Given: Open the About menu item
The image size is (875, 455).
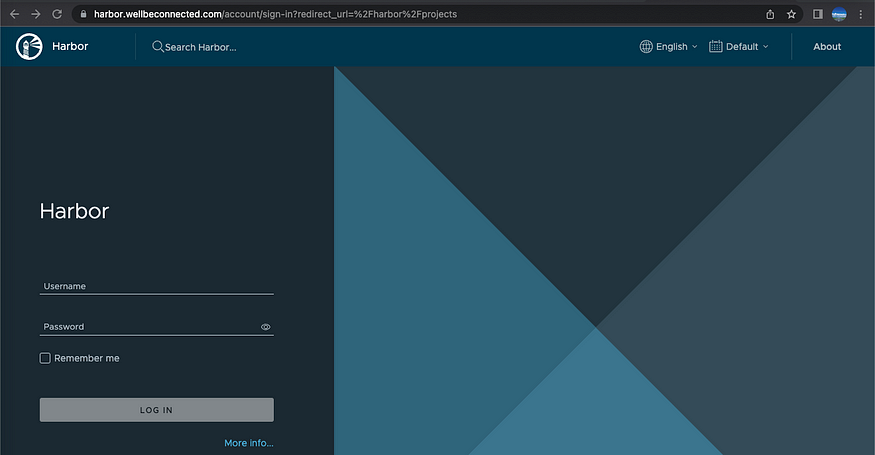Looking at the screenshot, I should [826, 47].
